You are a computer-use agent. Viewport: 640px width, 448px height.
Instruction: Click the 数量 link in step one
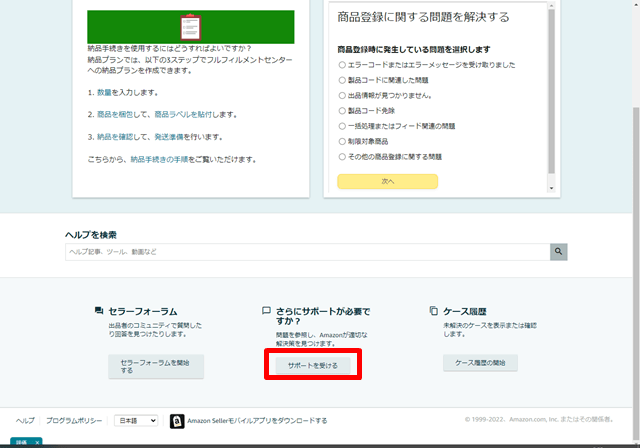coord(104,91)
